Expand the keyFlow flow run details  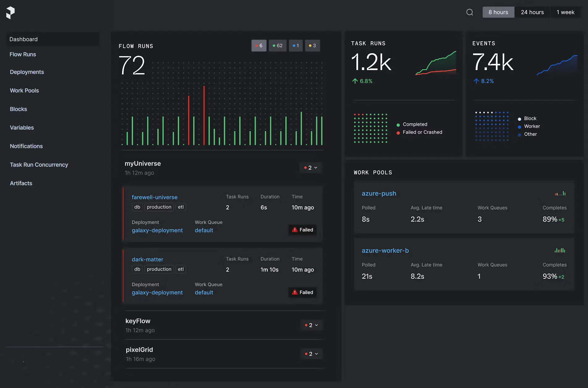[x=311, y=325]
